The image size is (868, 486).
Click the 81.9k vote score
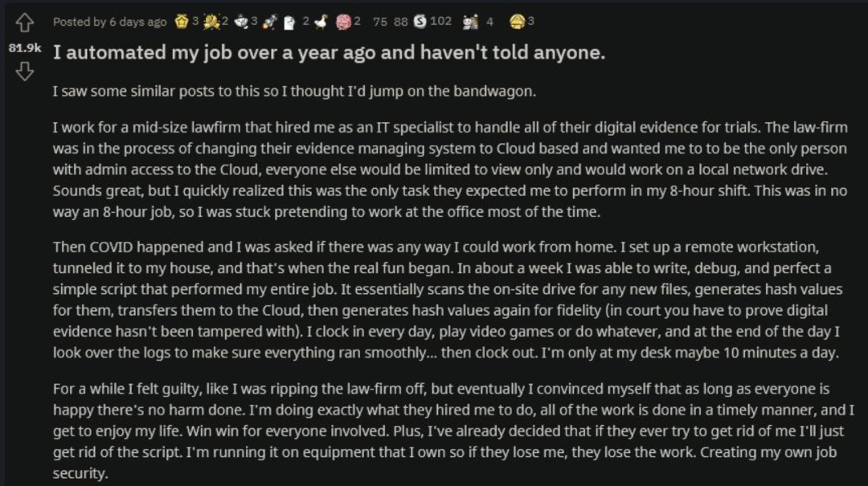[x=24, y=48]
